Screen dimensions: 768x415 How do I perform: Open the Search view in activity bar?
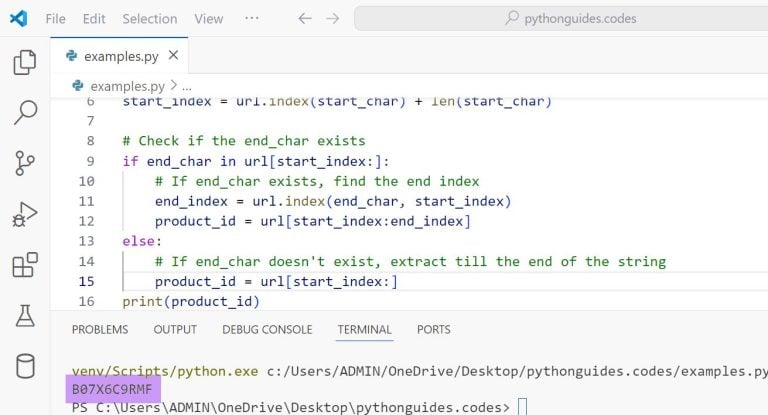tap(25, 112)
